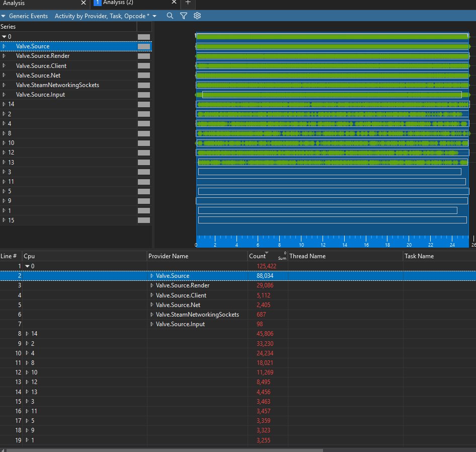The height and width of the screenshot is (452, 476).
Task: Click count value 2,405
Action: coord(263,305)
